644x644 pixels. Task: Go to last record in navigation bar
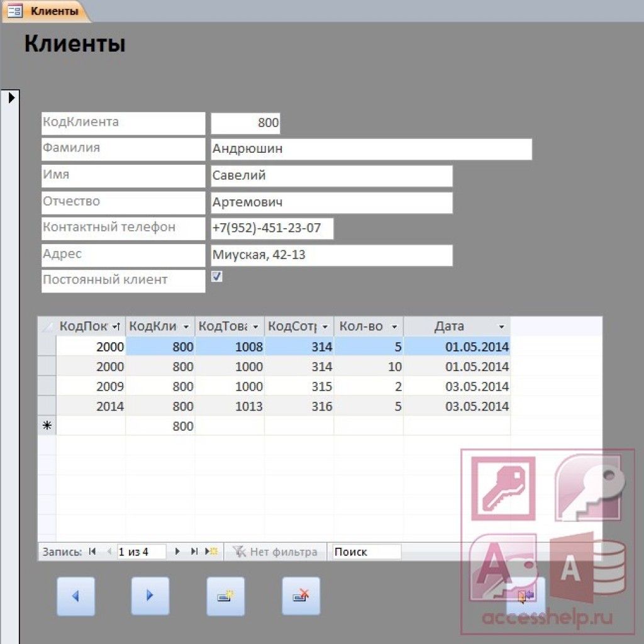[194, 552]
